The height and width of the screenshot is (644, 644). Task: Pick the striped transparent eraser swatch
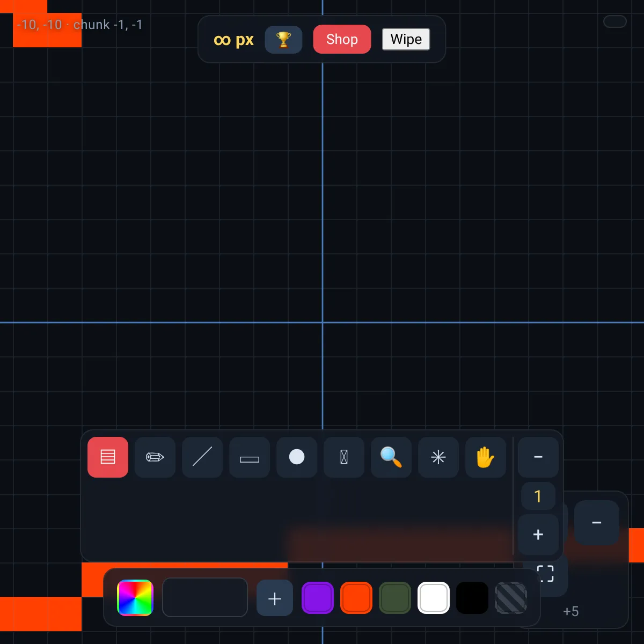511,598
